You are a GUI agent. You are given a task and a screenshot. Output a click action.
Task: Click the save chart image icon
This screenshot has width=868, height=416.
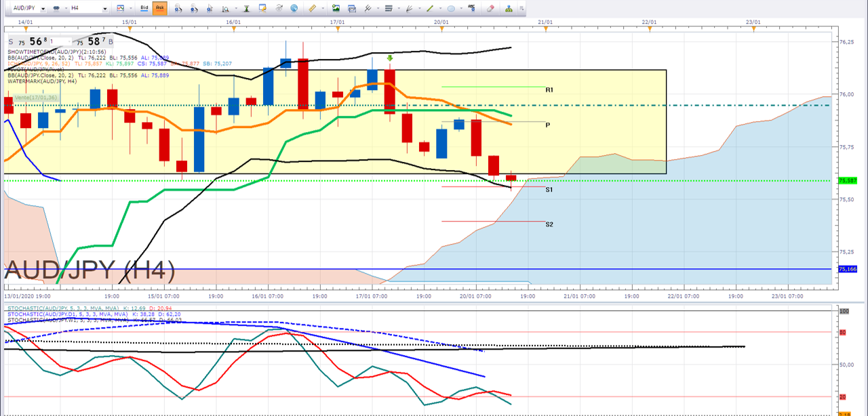pyautogui.click(x=336, y=8)
